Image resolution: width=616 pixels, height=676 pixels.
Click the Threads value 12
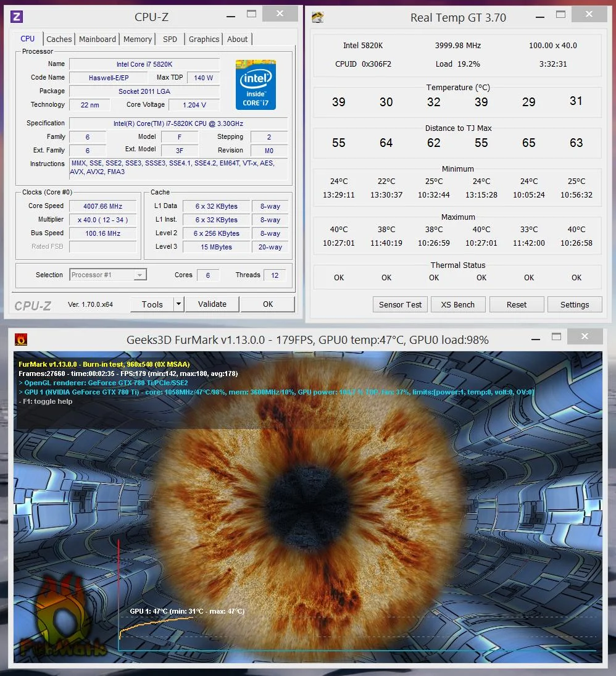(275, 275)
